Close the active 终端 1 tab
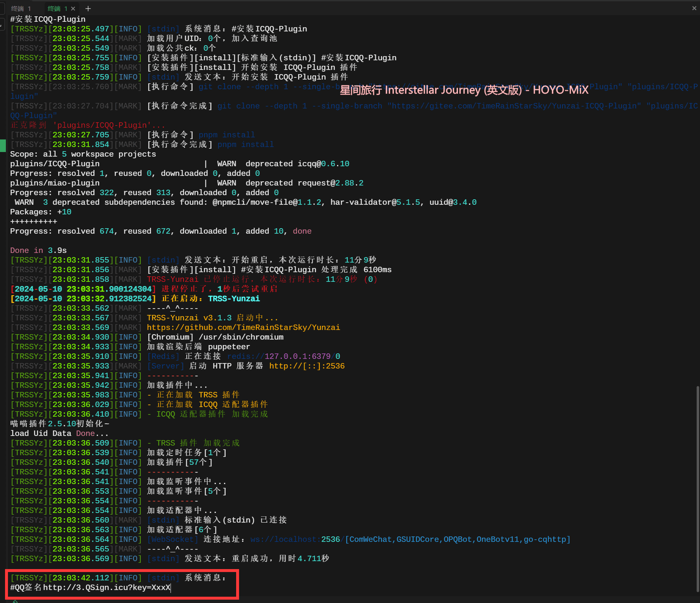700x603 pixels. pos(73,8)
